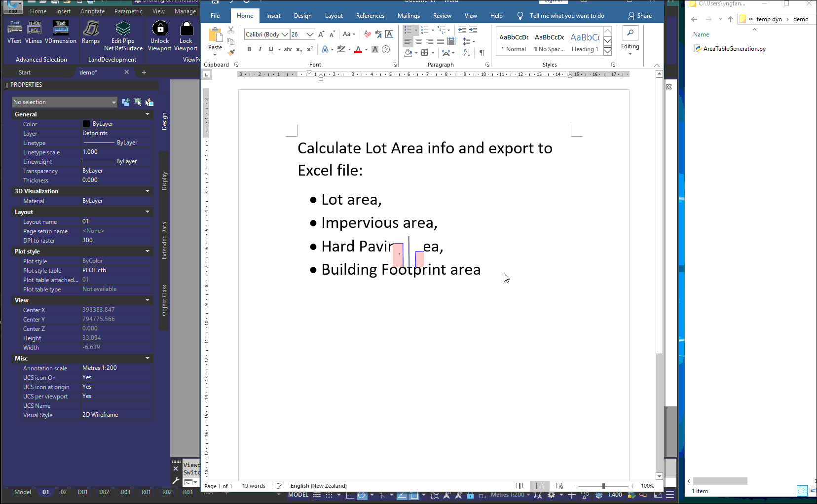Screen dimensions: 817x504
Task: Toggle Superscript formatting
Action: coord(310,49)
